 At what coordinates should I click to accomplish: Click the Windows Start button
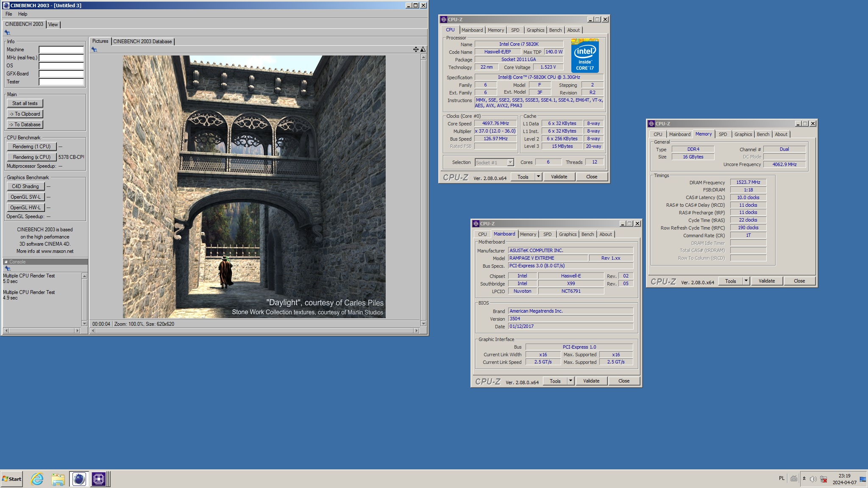coord(12,479)
